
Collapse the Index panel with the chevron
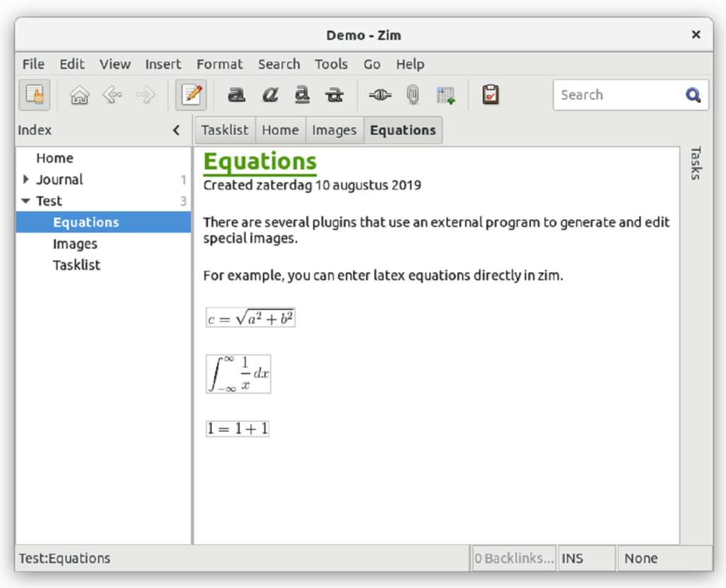click(176, 130)
